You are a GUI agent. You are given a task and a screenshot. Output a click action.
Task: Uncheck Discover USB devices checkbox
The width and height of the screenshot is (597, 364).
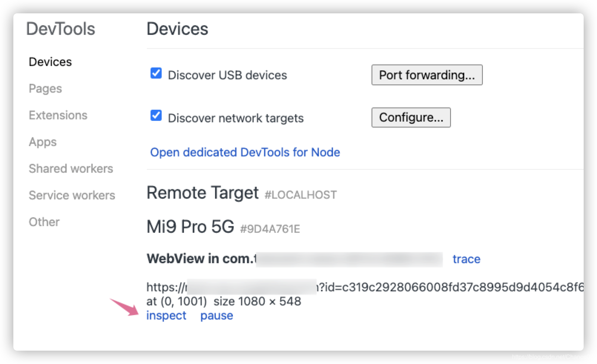(x=156, y=73)
